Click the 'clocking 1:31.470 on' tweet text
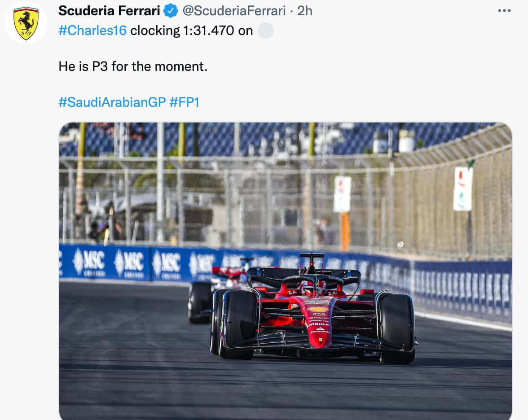Viewport: 528px width, 420px height. pyautogui.click(x=191, y=31)
